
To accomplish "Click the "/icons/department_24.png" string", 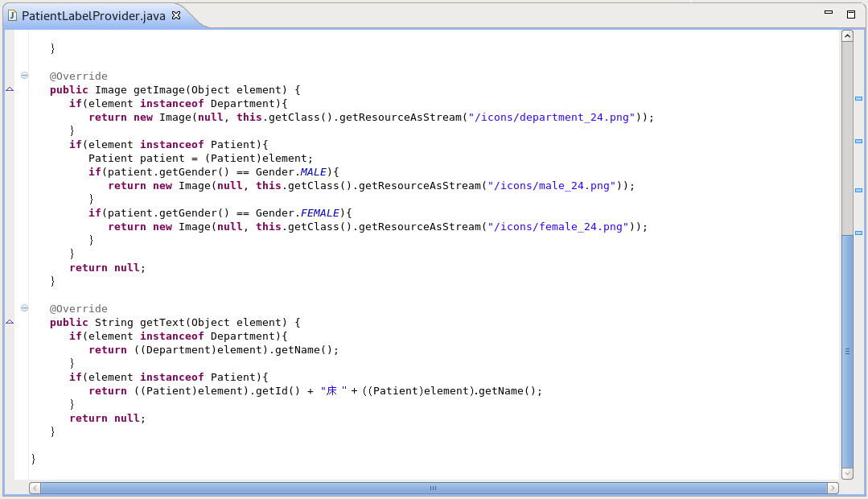I will click(x=552, y=118).
